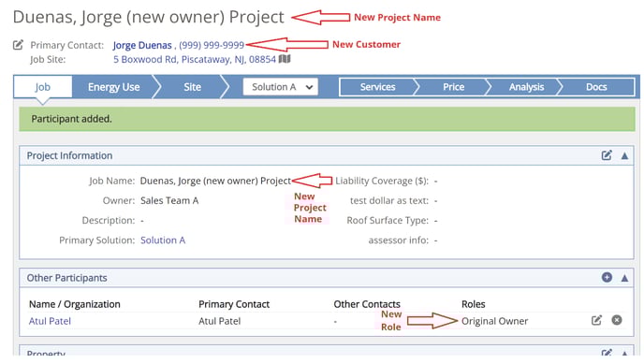644x364 pixels.
Task: Click the edit icon beside Primary Contact
Action: [x=18, y=45]
